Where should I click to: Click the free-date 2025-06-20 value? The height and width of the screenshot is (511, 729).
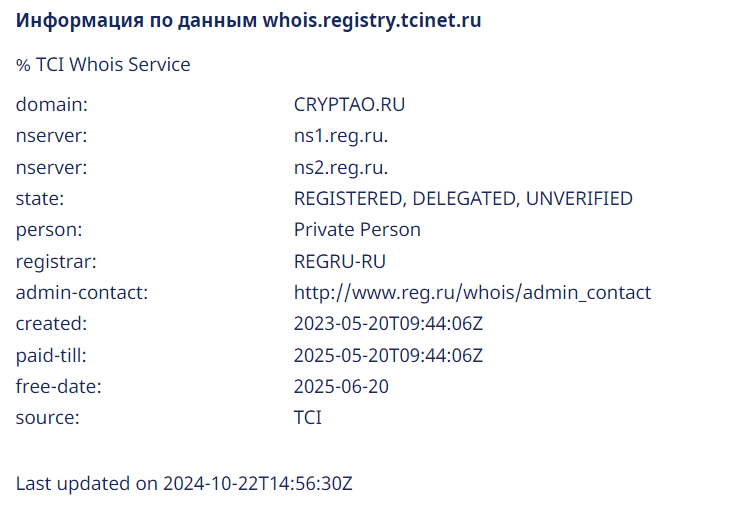[x=341, y=387]
